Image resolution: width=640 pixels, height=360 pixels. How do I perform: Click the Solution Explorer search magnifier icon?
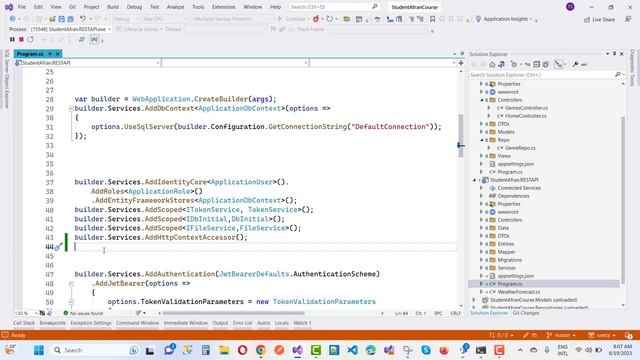[x=618, y=75]
